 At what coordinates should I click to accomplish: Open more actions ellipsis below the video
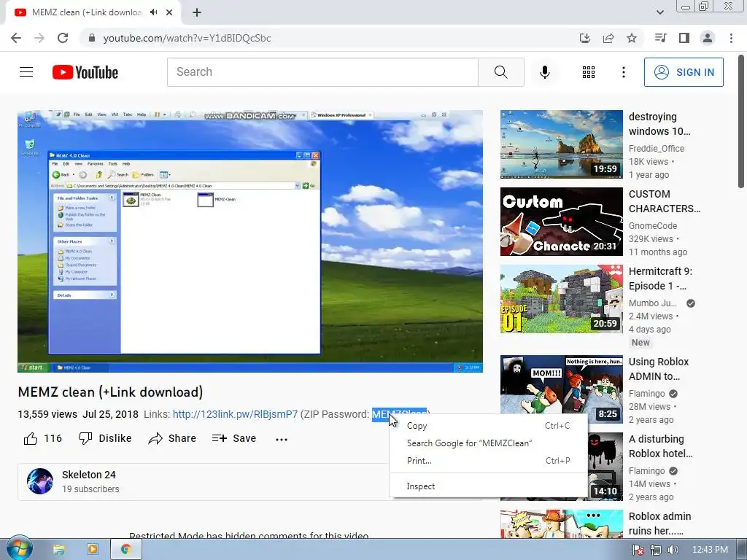pyautogui.click(x=282, y=439)
